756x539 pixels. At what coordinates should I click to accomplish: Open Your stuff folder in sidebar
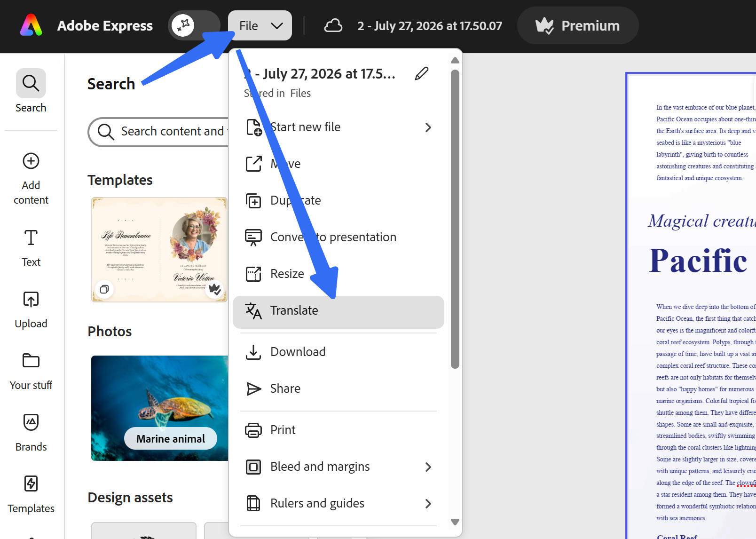(31, 372)
